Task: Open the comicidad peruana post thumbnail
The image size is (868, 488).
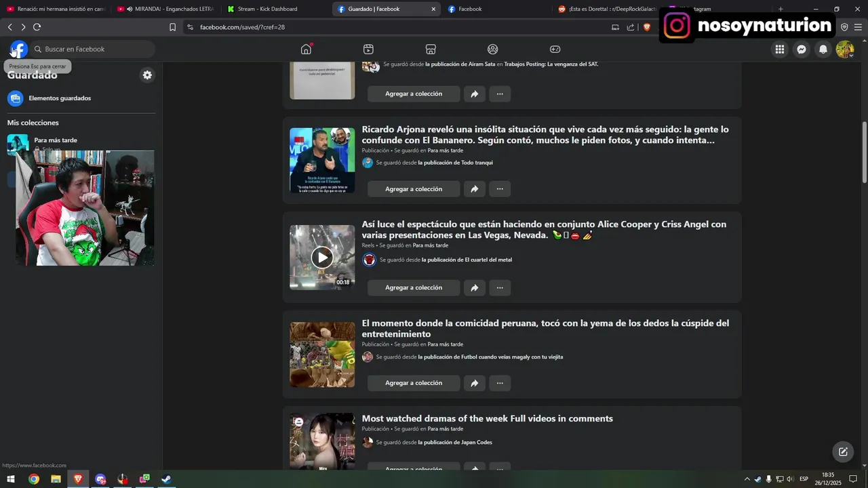Action: 322,354
